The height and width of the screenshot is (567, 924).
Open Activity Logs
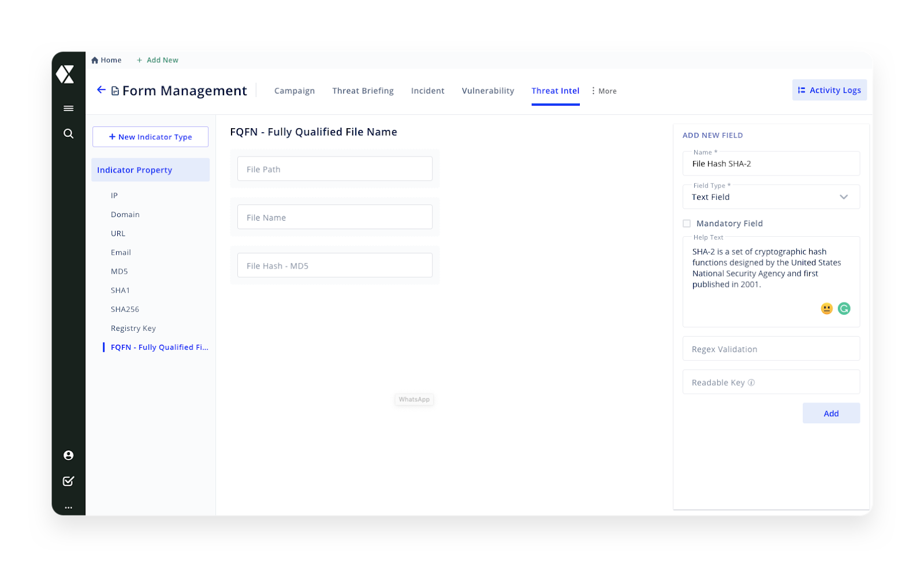[x=829, y=90]
